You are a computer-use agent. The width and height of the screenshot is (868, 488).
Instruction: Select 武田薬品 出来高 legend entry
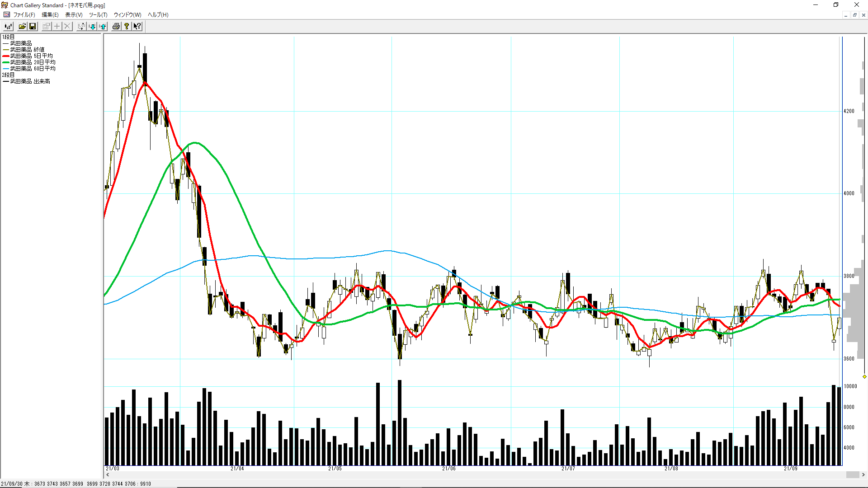point(30,81)
